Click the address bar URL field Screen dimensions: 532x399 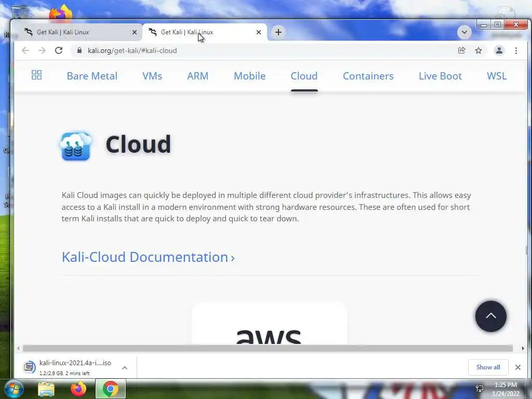coord(264,50)
